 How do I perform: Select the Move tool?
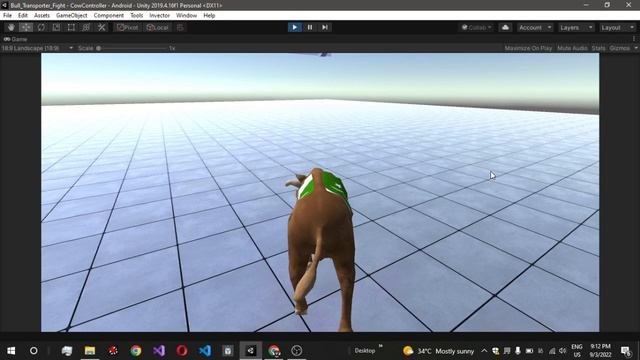(x=26, y=27)
